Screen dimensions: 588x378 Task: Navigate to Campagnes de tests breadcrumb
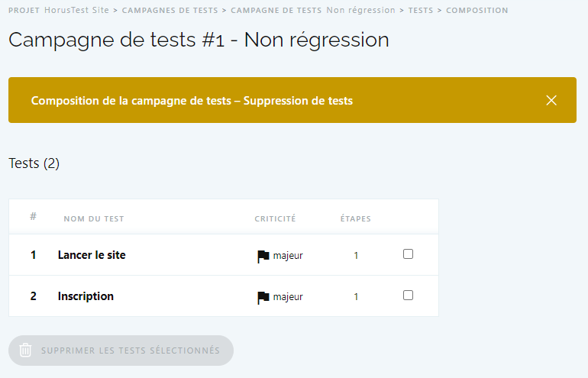(x=172, y=11)
